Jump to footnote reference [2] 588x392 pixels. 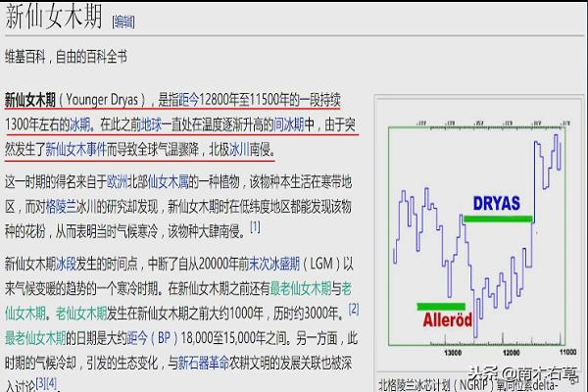(354, 309)
